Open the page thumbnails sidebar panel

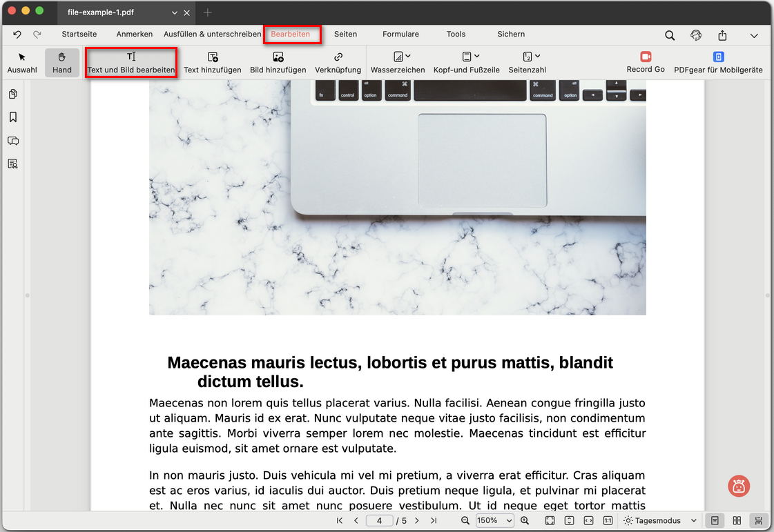click(13, 94)
